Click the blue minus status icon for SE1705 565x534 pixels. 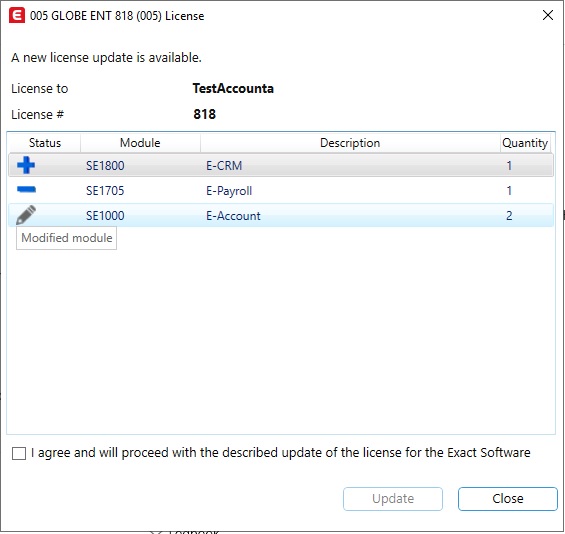pyautogui.click(x=26, y=189)
